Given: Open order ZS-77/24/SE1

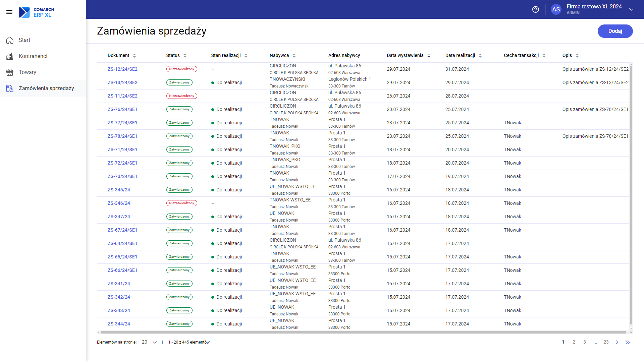Looking at the screenshot, I should [x=122, y=123].
